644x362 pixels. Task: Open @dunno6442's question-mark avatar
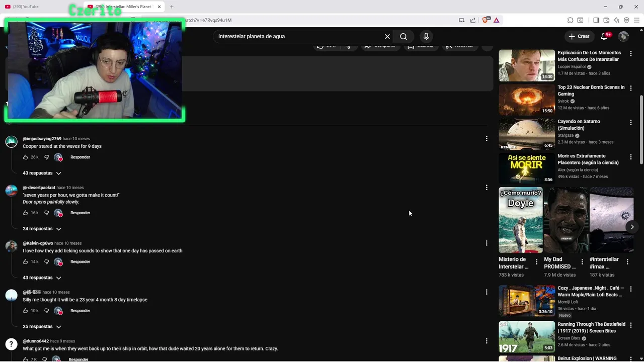(11, 344)
